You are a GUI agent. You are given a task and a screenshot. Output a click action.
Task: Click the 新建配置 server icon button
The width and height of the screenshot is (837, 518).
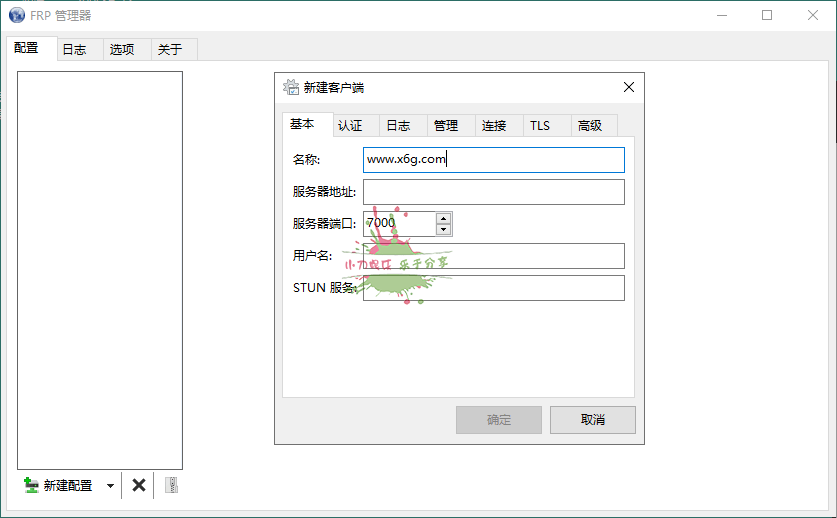(58, 485)
